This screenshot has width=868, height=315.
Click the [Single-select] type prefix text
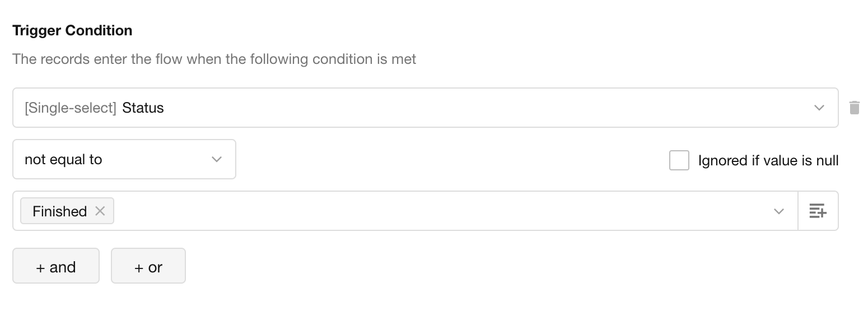(71, 108)
